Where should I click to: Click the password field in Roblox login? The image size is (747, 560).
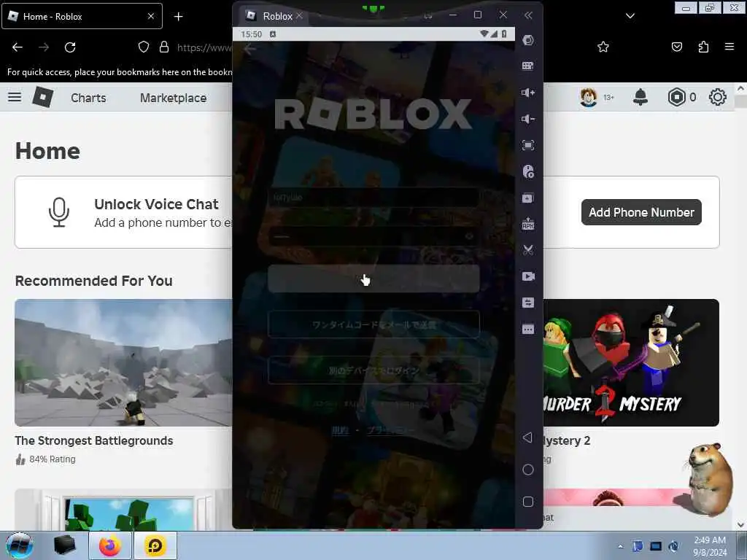373,236
